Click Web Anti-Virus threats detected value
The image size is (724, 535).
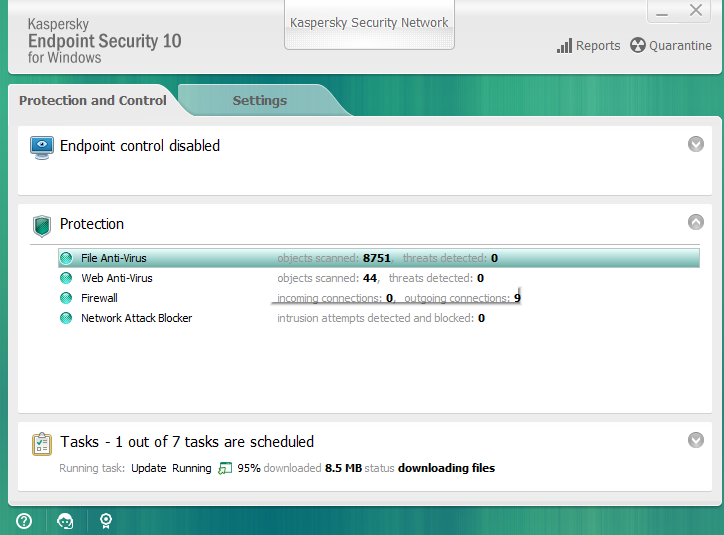click(481, 278)
